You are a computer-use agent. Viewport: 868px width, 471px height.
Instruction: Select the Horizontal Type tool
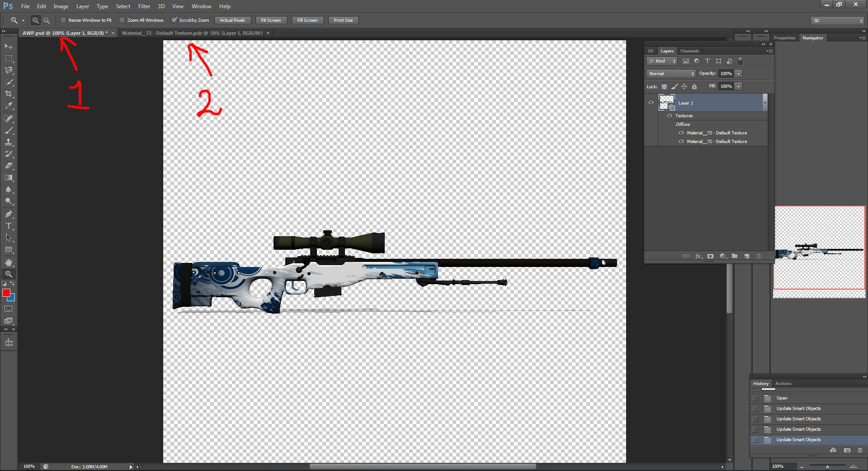(9, 226)
